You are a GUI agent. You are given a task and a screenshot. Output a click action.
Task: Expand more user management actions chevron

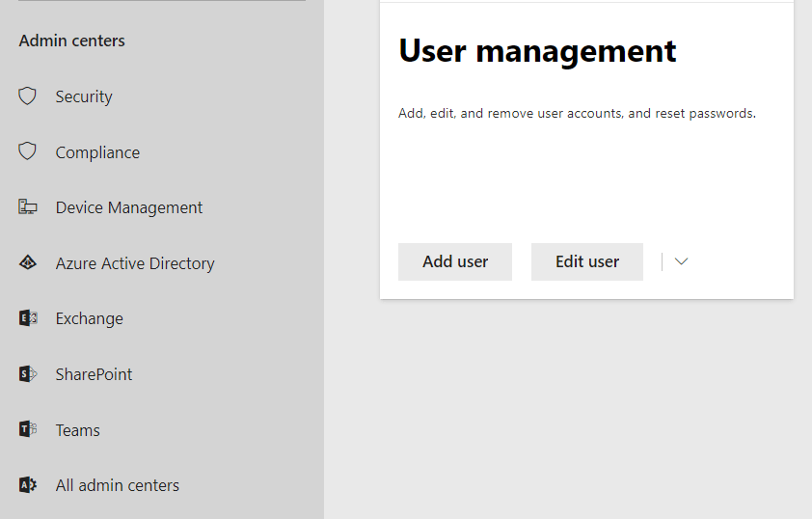pos(681,261)
